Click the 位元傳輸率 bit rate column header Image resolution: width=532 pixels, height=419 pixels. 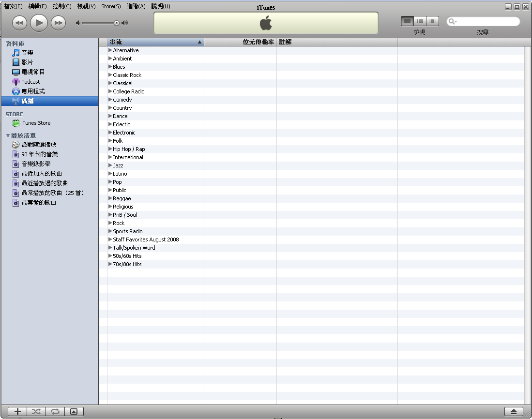point(240,42)
